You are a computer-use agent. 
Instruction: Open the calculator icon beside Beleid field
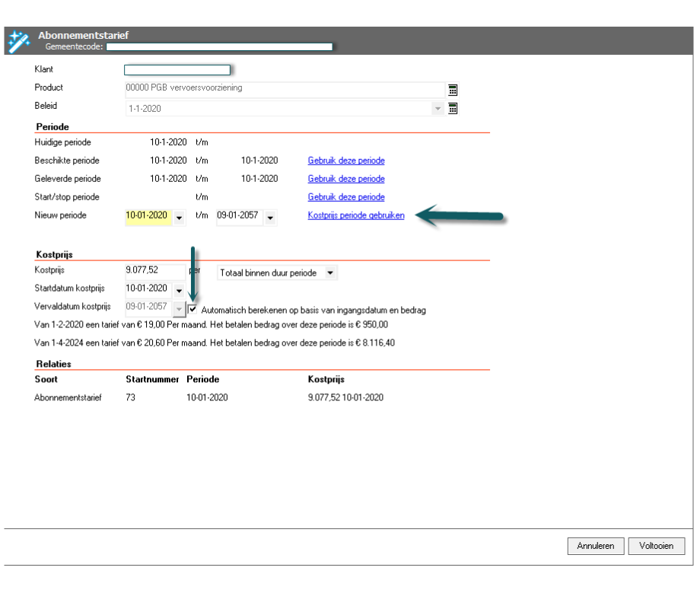pos(453,108)
